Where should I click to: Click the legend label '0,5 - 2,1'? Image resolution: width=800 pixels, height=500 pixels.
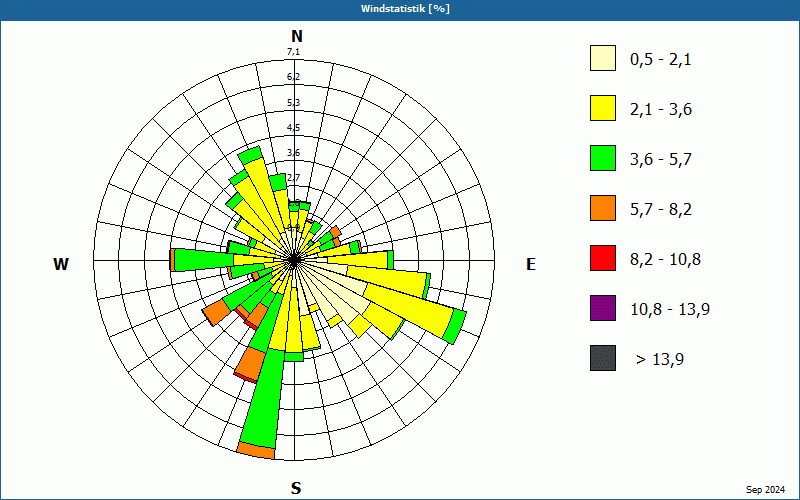(661, 60)
